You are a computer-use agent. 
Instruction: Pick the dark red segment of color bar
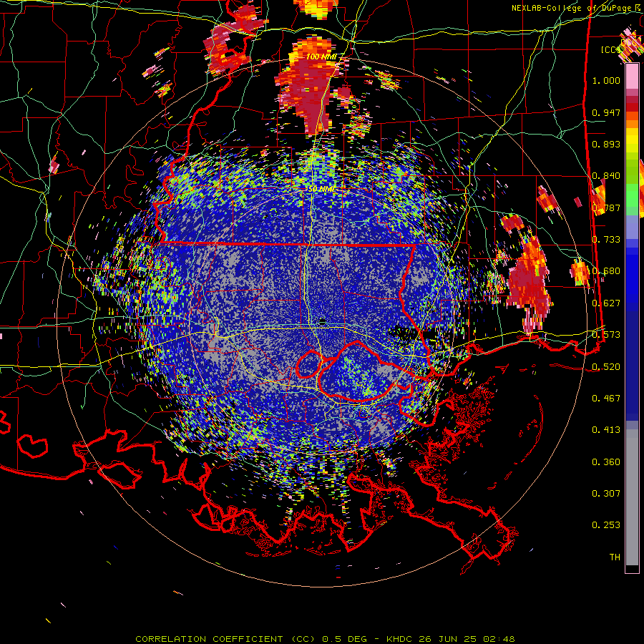click(x=632, y=107)
